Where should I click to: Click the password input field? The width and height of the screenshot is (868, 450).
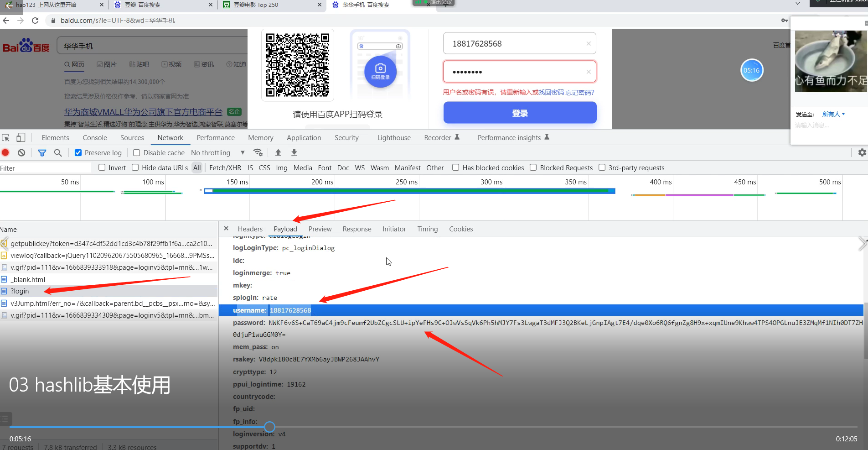(x=520, y=72)
